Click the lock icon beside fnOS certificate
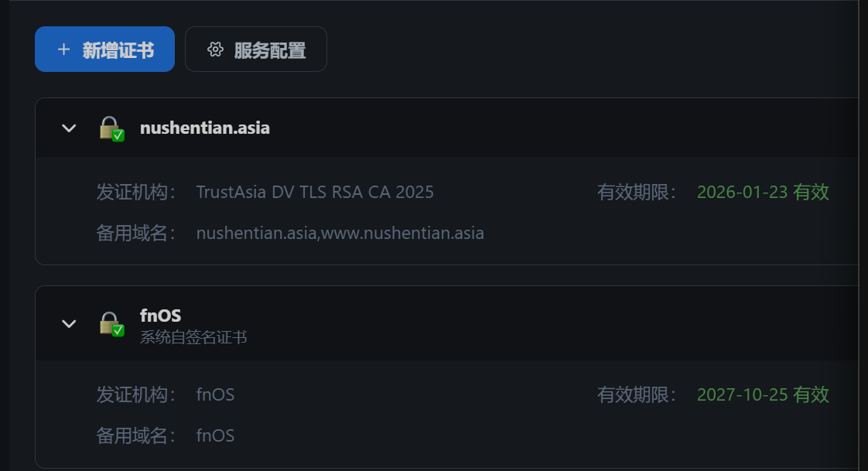The height and width of the screenshot is (471, 868). pos(111,323)
